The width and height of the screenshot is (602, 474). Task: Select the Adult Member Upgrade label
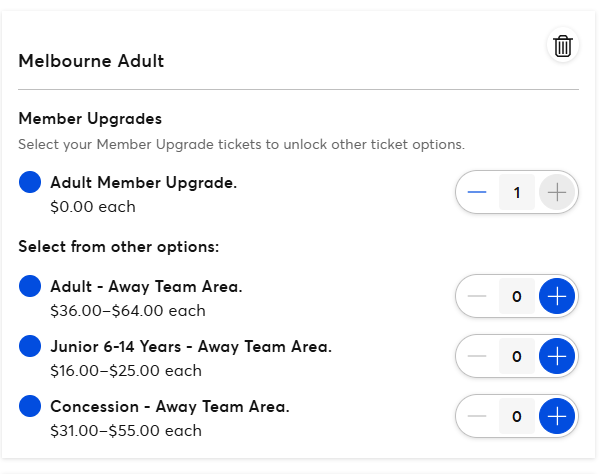point(143,183)
